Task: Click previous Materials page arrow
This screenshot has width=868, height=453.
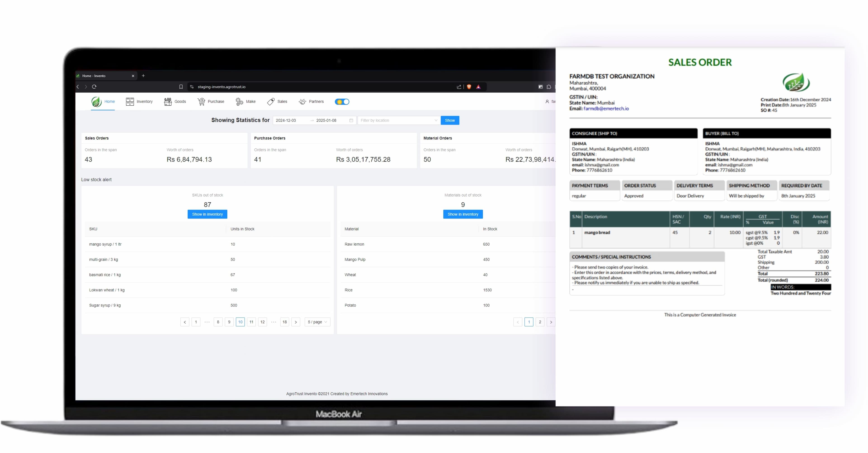Action: (518, 322)
